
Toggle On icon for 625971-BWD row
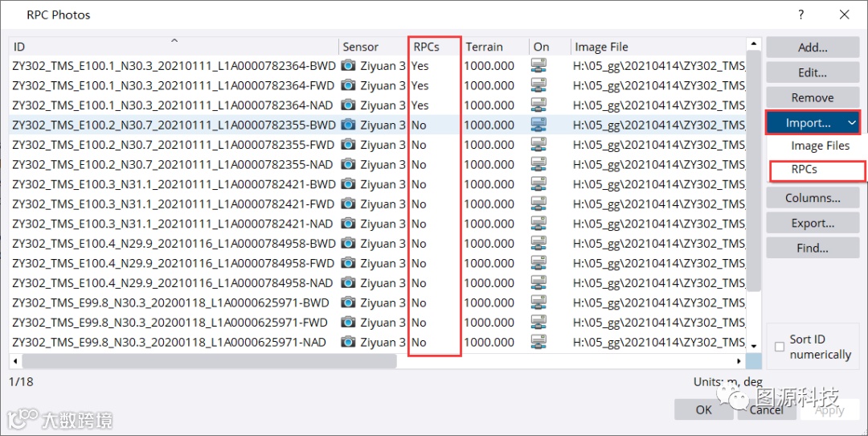click(x=538, y=303)
